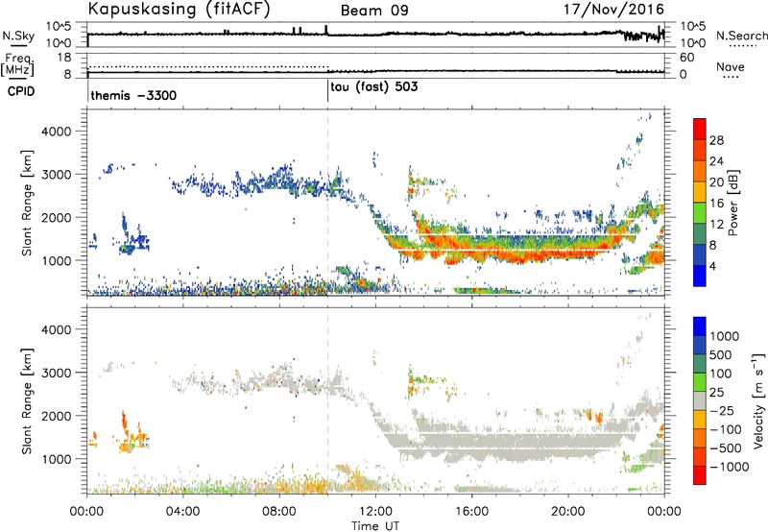The image size is (768, 532).
Task: Click the 'Velocity [m s-1]' color bar label
Action: click(x=758, y=400)
